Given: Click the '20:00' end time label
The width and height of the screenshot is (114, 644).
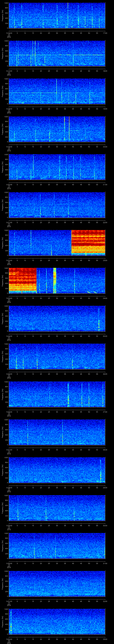Looking at the screenshot, I should coord(105,147).
